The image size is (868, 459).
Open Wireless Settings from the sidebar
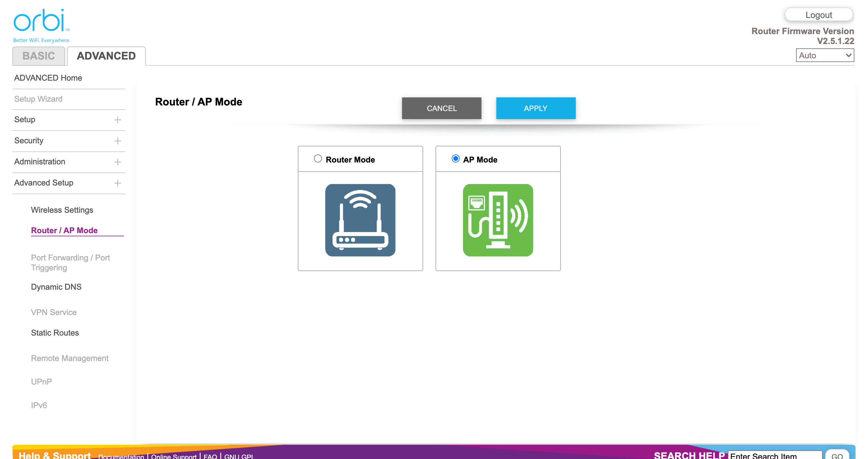[x=62, y=210]
